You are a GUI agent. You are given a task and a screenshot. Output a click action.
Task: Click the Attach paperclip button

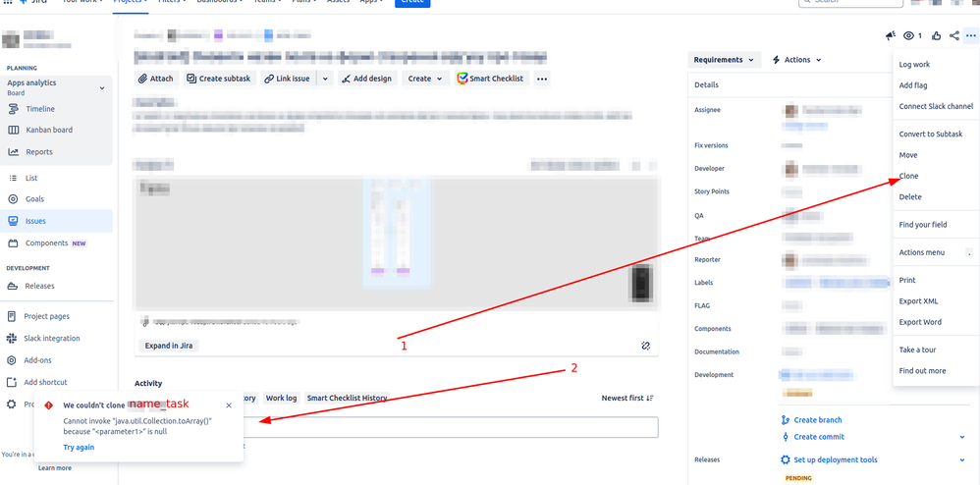[157, 79]
